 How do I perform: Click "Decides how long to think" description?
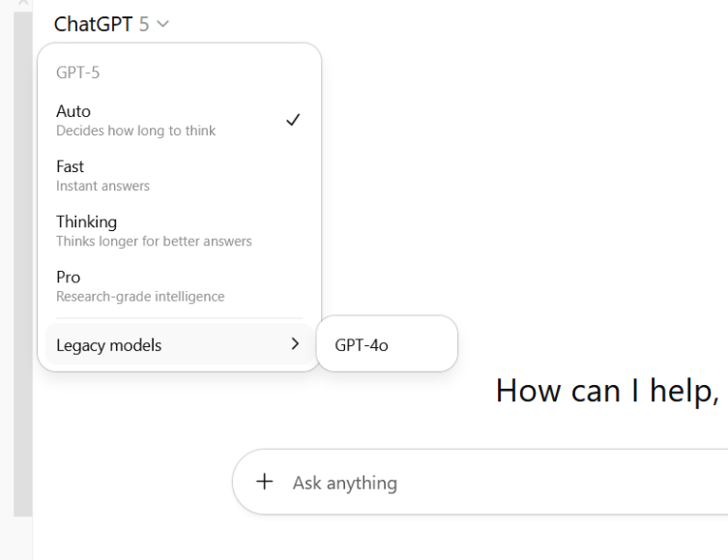point(135,131)
